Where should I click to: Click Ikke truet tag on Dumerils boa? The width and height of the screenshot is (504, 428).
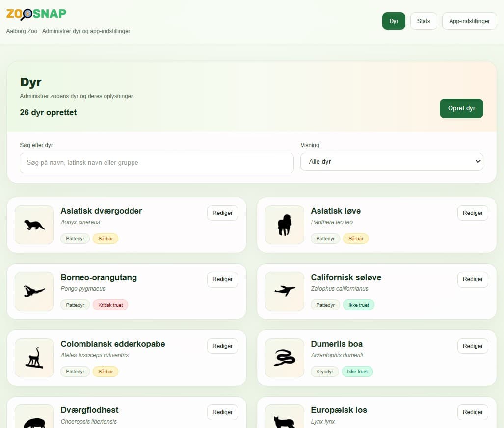(x=357, y=372)
